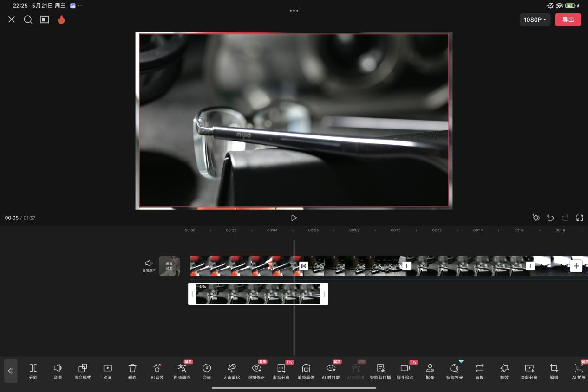Open the AI对口型 lip sync tool

[331, 372]
